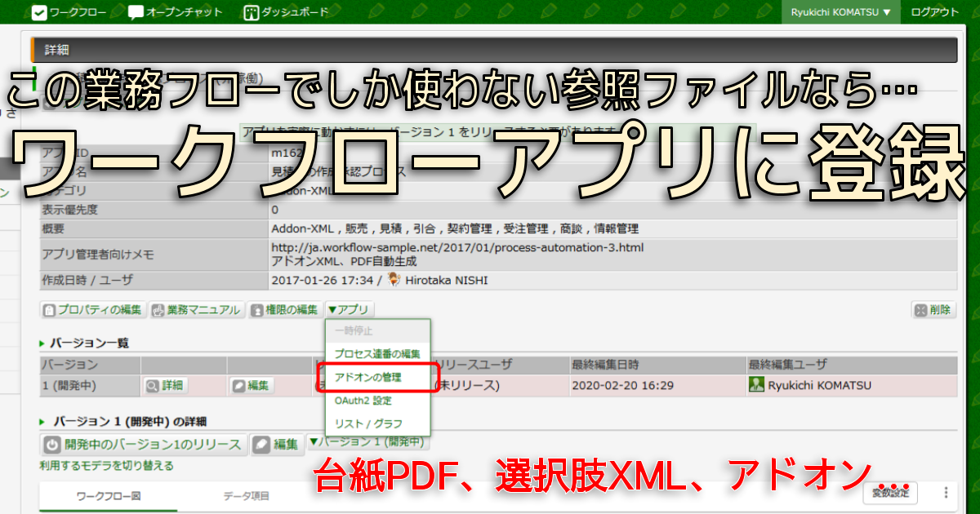Click user icon on 権限の編集
Screen dimensions: 980x514
tap(257, 310)
